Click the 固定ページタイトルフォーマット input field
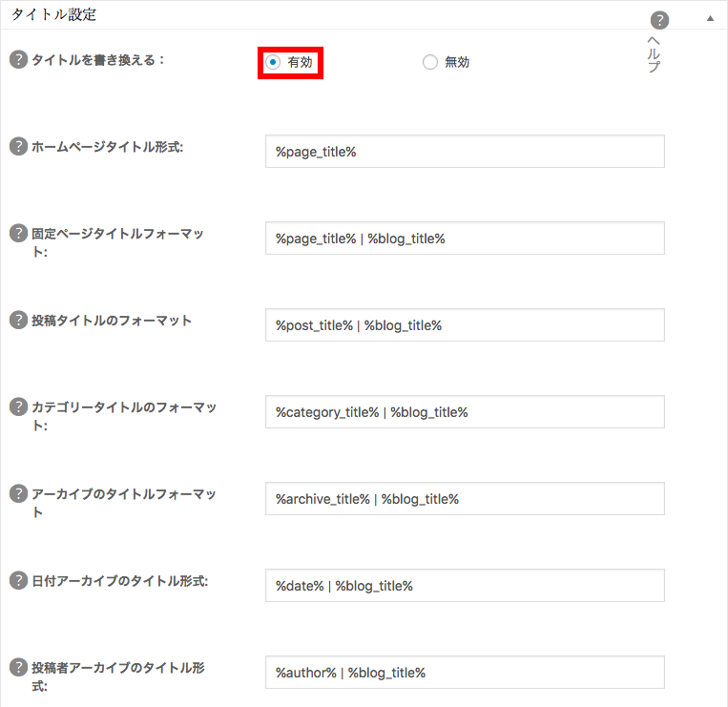 tap(465, 239)
